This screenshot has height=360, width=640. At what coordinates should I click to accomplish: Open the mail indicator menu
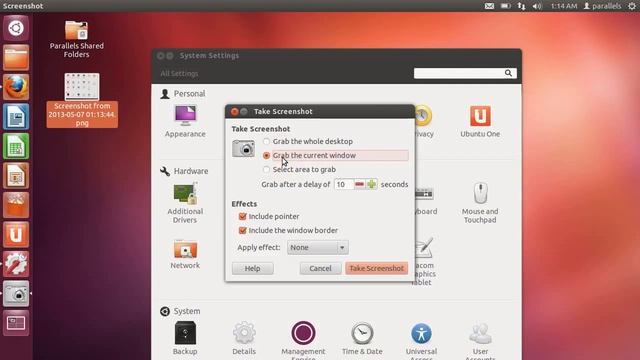coord(489,6)
